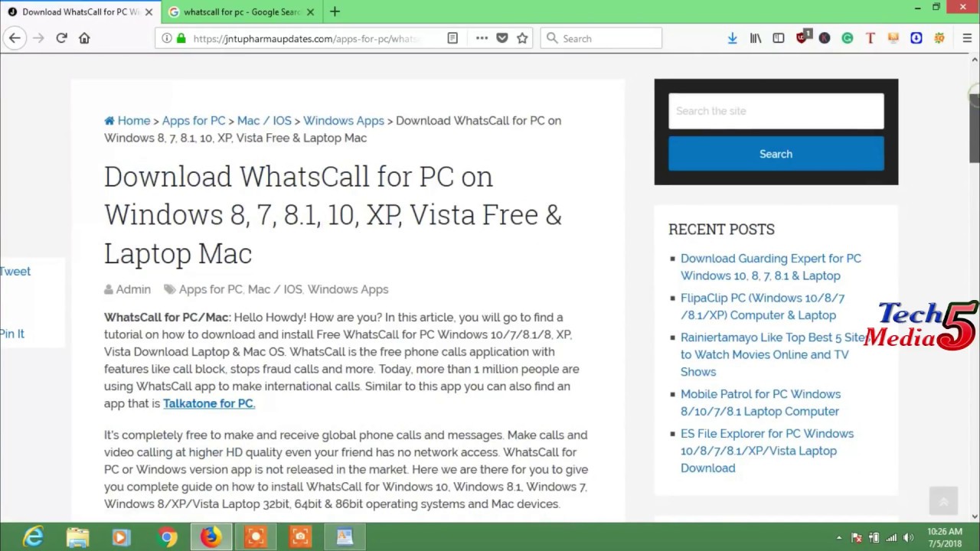This screenshot has width=980, height=551.
Task: Toggle the sidebars button
Action: (x=779, y=38)
